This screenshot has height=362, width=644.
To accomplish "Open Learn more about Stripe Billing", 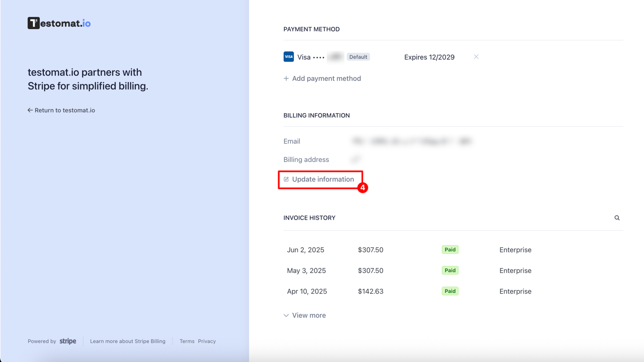I will pyautogui.click(x=128, y=341).
